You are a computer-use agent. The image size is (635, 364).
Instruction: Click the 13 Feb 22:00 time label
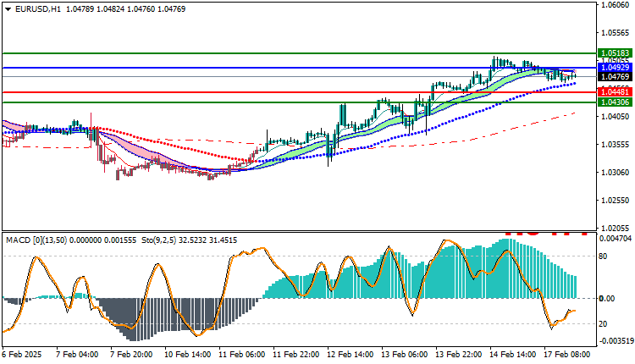point(458,355)
